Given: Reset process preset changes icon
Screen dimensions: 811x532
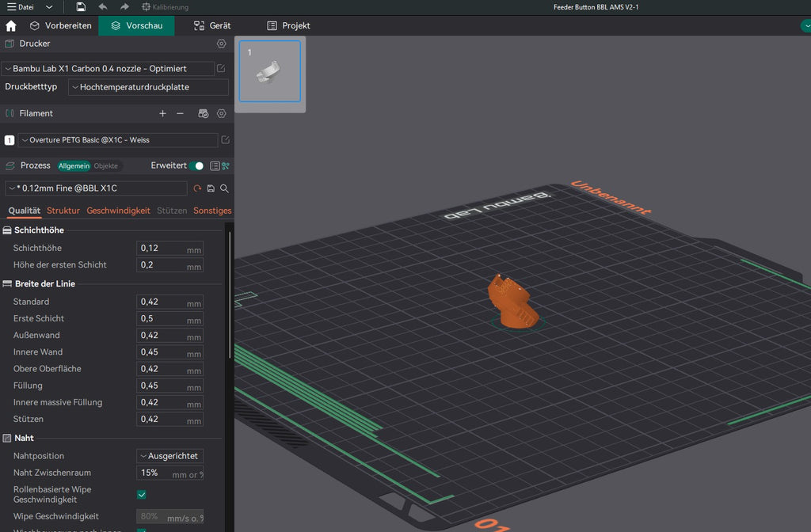Looking at the screenshot, I should click(x=197, y=188).
